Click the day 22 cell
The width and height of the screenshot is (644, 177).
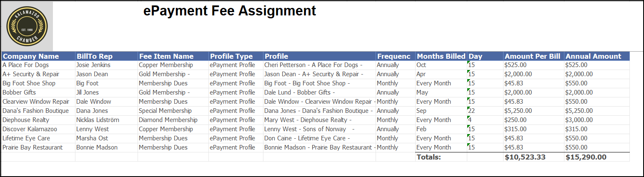[x=472, y=111]
